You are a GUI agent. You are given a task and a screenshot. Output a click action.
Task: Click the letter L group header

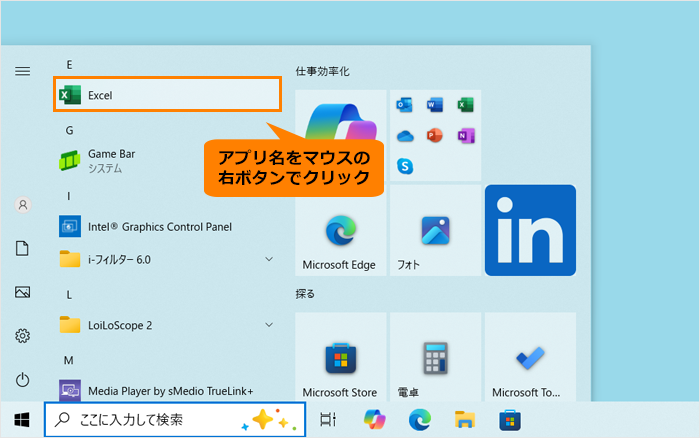(x=69, y=295)
